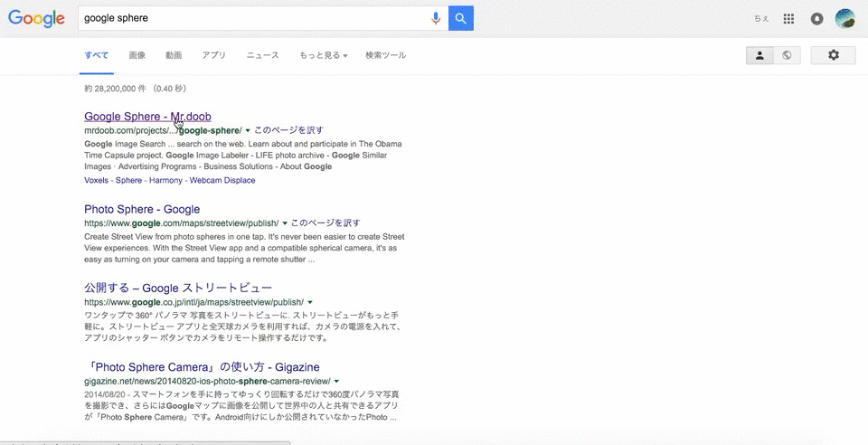Open the Voxels sitelink
This screenshot has height=445, width=868.
(x=97, y=180)
